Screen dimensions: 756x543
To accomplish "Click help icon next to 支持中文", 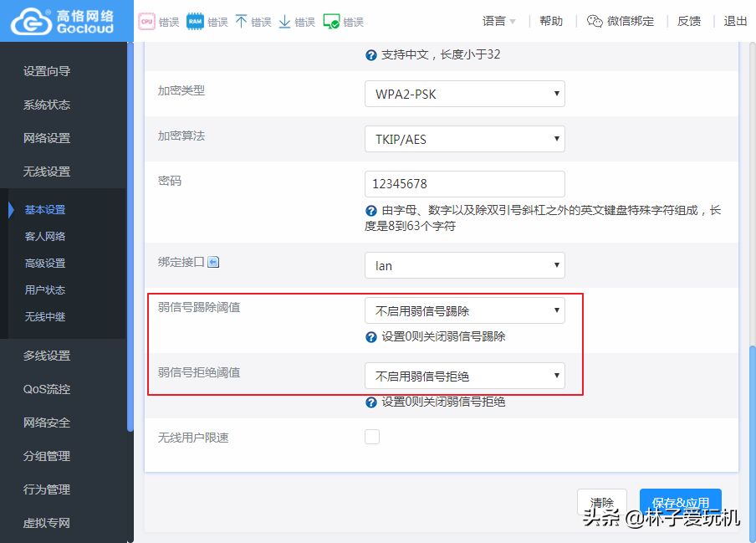I will click(370, 55).
